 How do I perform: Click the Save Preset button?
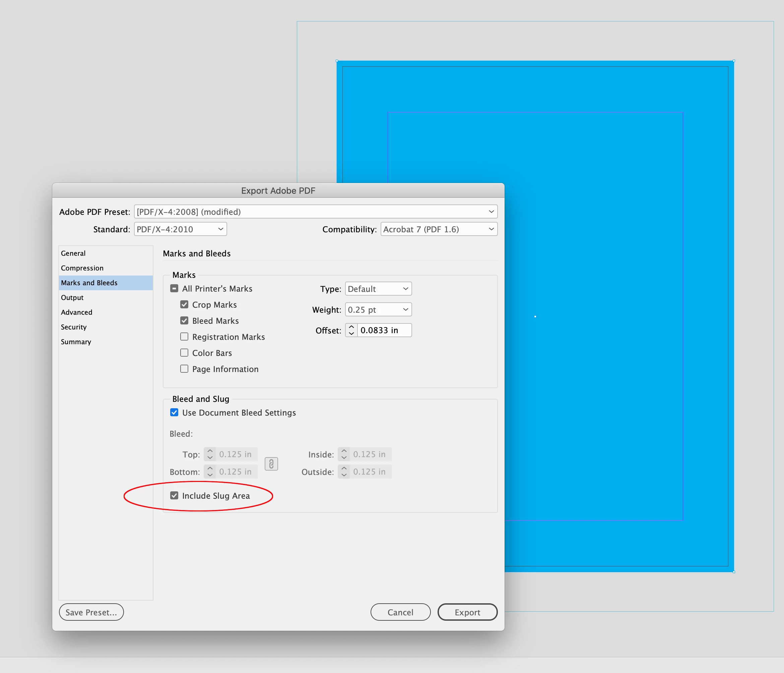[x=91, y=612]
